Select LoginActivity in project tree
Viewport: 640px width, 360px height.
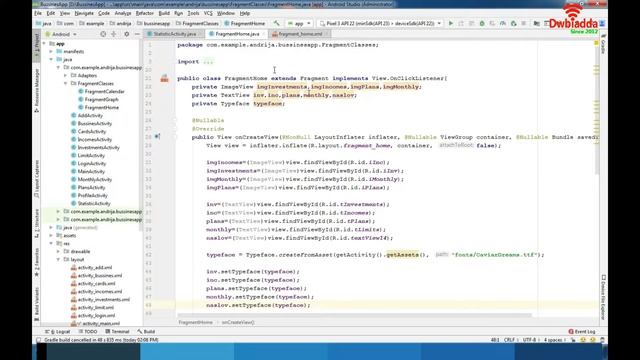[91, 163]
